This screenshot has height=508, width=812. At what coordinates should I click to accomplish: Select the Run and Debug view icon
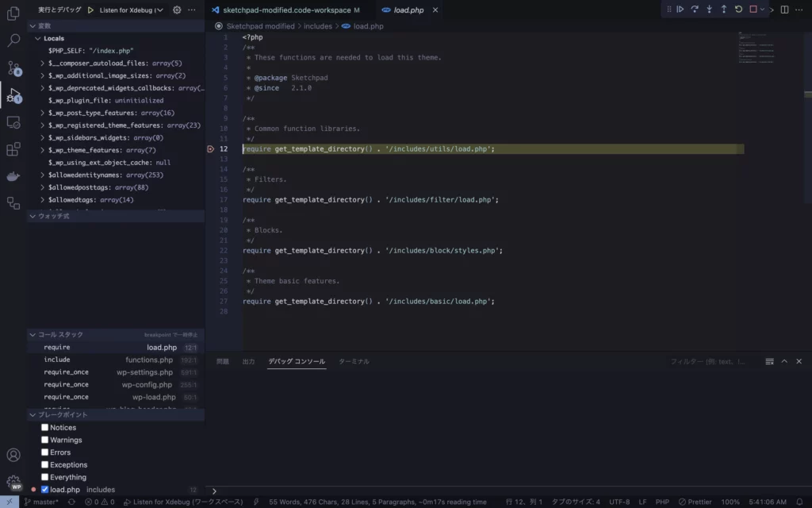tap(13, 95)
